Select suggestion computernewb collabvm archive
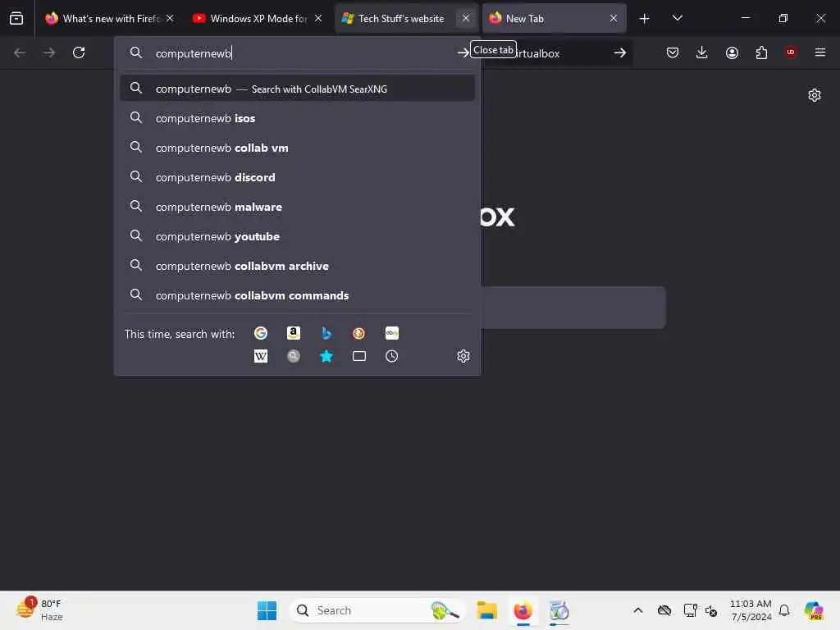Viewport: 840px width, 630px height. tap(297, 265)
